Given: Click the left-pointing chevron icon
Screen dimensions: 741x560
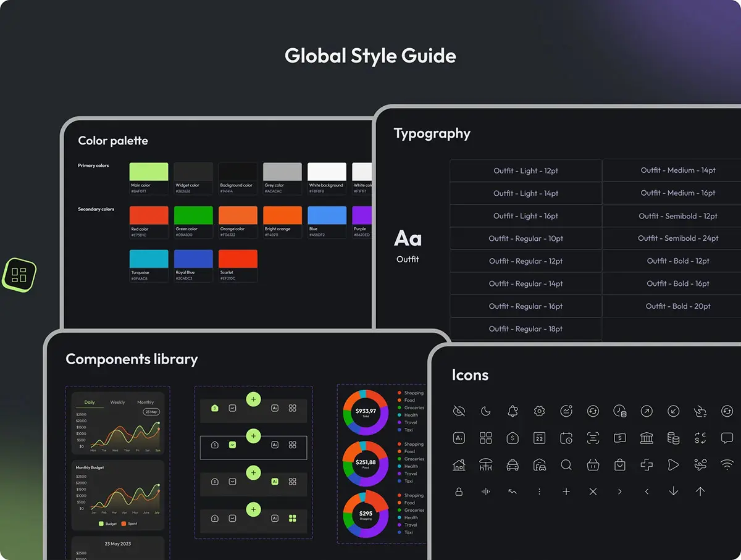Looking at the screenshot, I should click(647, 492).
